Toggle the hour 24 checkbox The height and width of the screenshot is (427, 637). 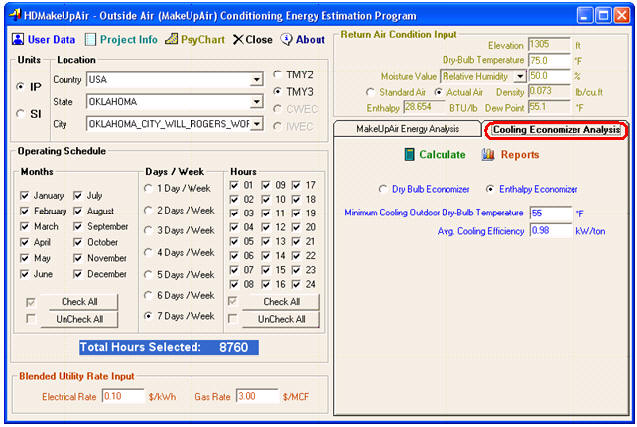click(x=296, y=284)
